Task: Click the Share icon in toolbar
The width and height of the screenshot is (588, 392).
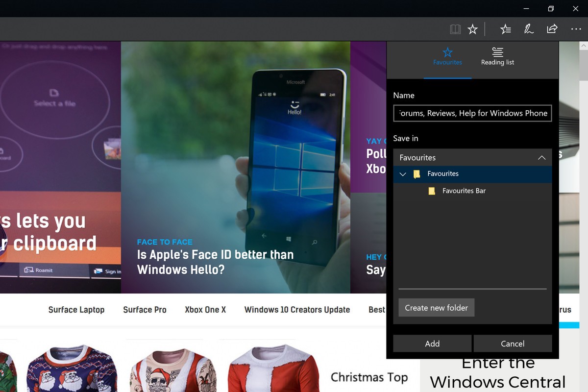Action: point(552,29)
